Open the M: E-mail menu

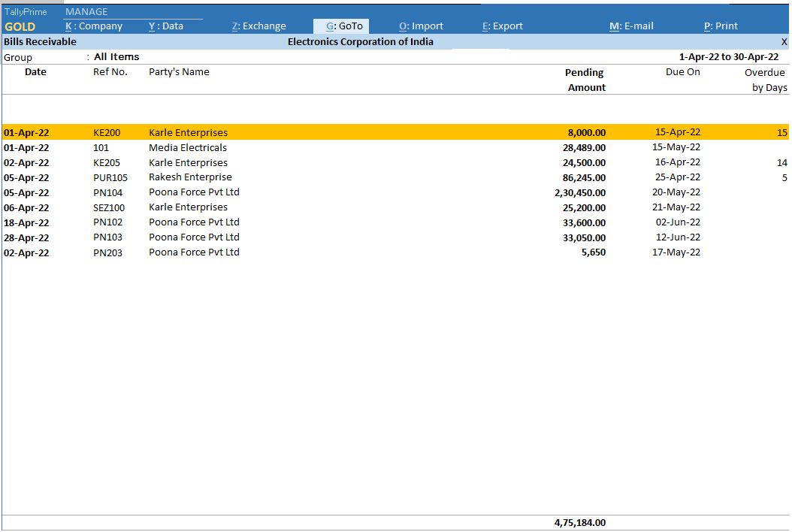[x=631, y=26]
